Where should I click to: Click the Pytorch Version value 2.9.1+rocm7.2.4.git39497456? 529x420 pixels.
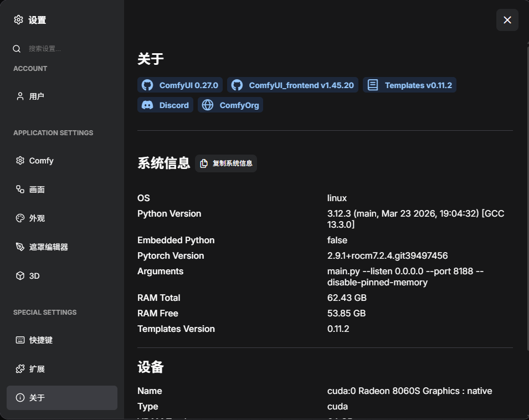pos(388,255)
